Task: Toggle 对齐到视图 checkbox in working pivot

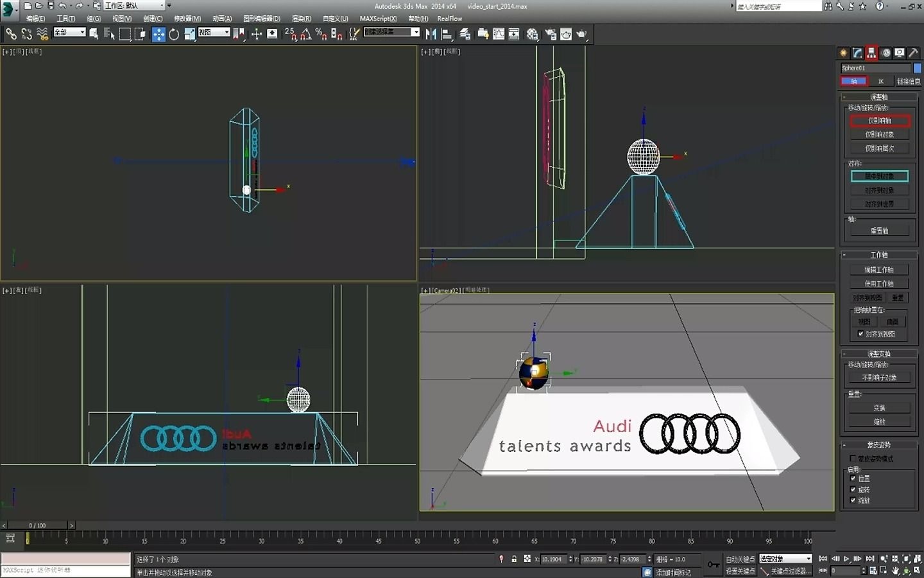Action: click(x=860, y=334)
